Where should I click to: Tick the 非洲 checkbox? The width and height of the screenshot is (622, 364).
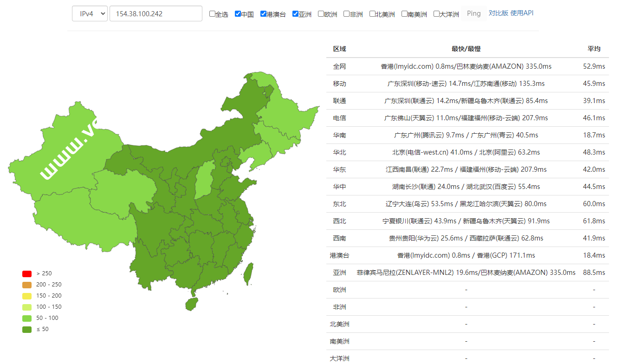pos(346,14)
